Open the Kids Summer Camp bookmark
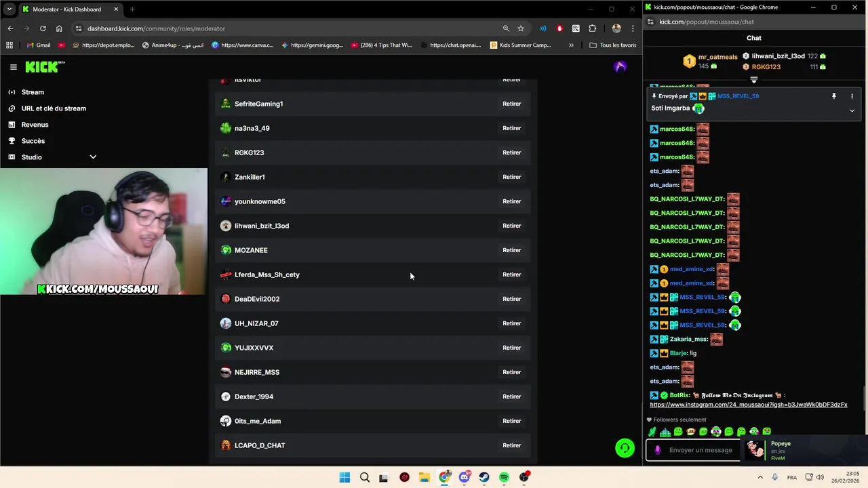868x488 pixels. click(519, 45)
